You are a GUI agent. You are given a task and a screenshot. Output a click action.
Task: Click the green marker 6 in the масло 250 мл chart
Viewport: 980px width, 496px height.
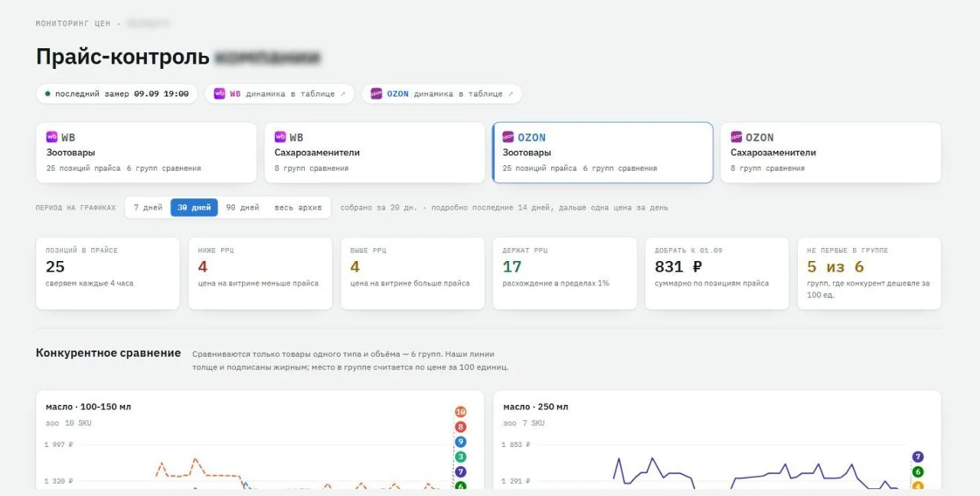pos(918,472)
